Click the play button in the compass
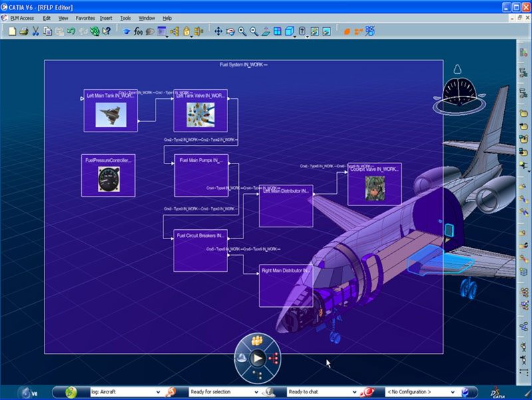 pyautogui.click(x=257, y=358)
